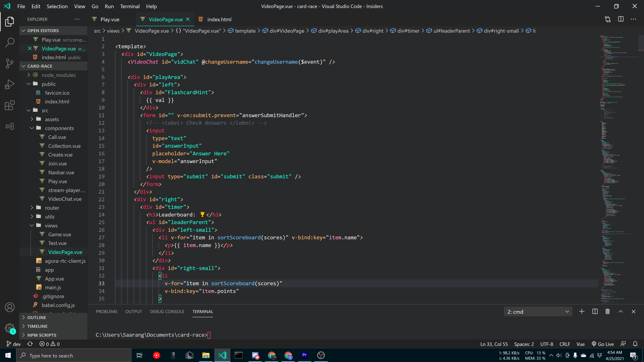This screenshot has width=644, height=362.
Task: Create a new terminal with plus icon
Action: (x=581, y=312)
